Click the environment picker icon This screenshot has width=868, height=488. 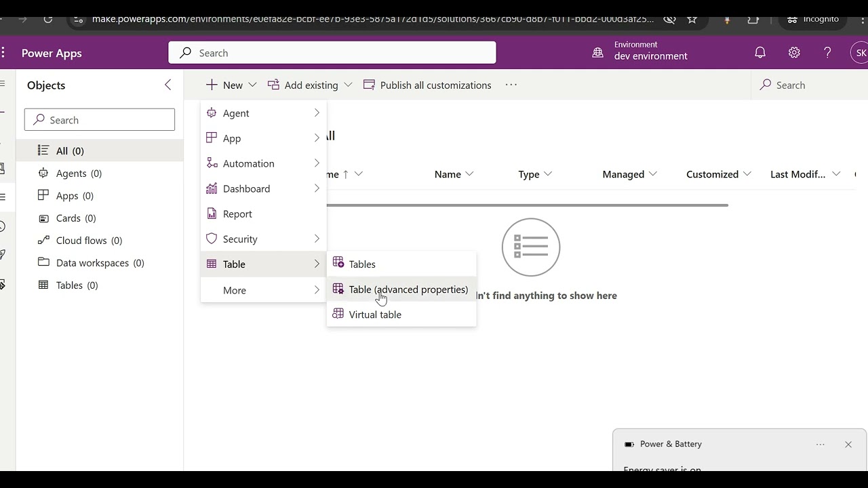[597, 53]
